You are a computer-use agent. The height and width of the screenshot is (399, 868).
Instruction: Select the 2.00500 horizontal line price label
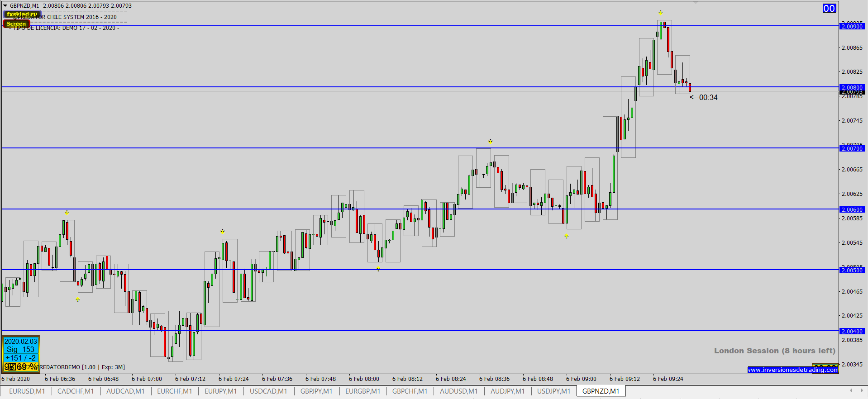click(x=852, y=270)
